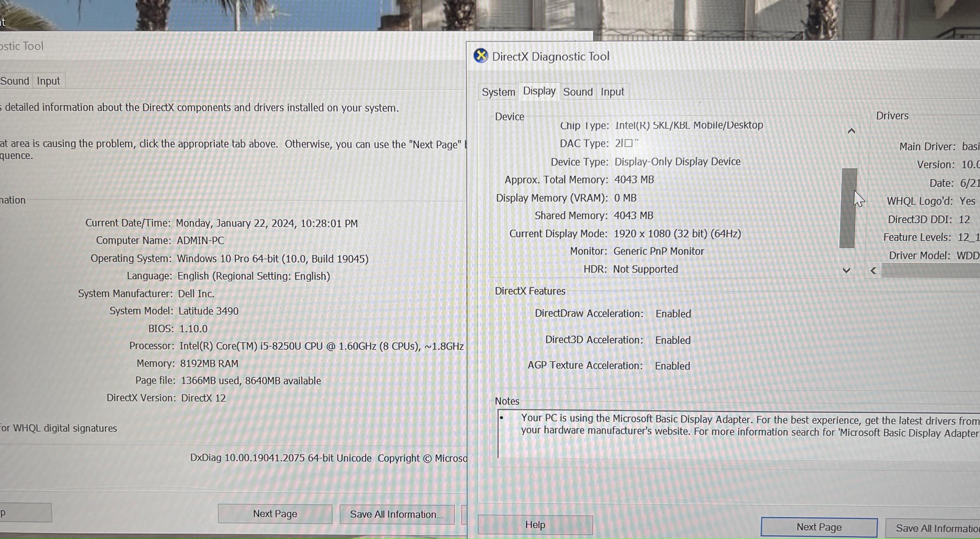The image size is (980, 539).
Task: Switch to System tab in front window
Action: pyautogui.click(x=498, y=92)
